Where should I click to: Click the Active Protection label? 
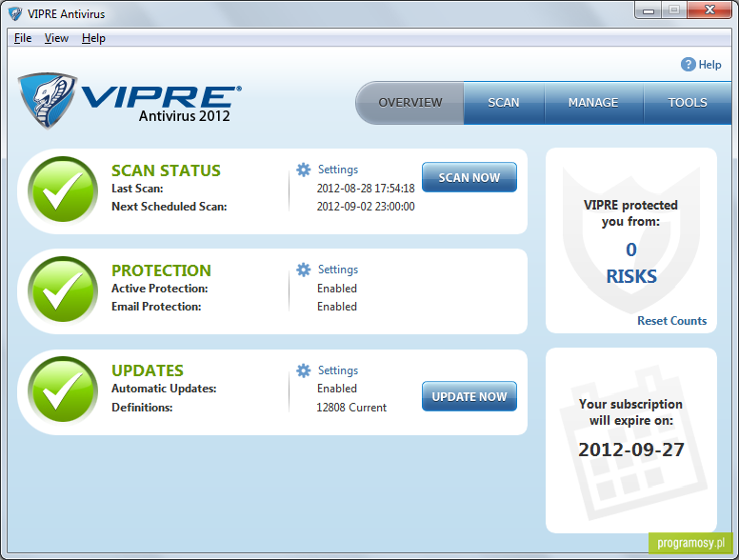coord(160,289)
